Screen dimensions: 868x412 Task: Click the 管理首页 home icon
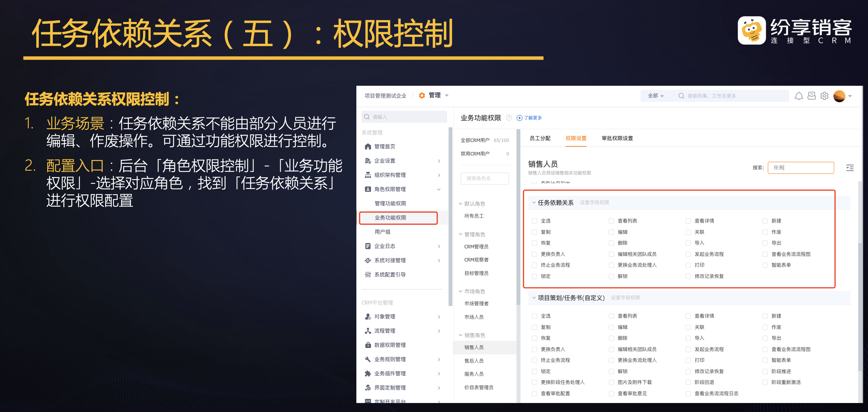(368, 147)
